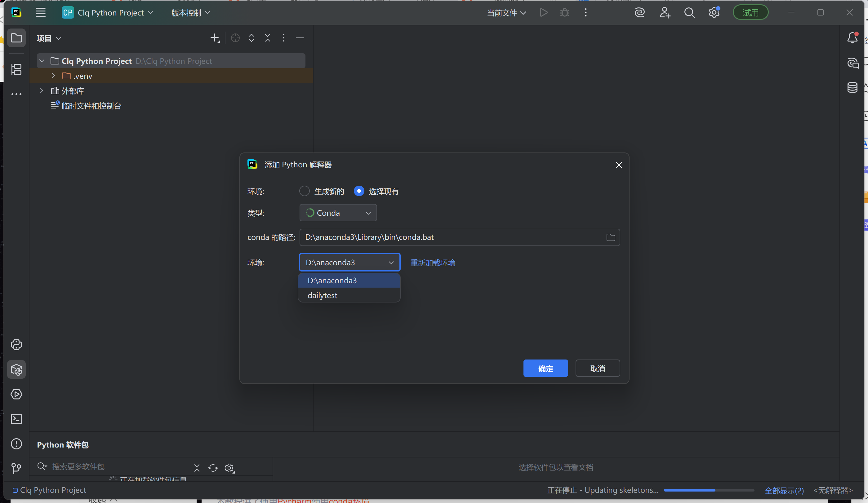Select the 生成新的 radio button
The height and width of the screenshot is (503, 868).
[x=304, y=191]
